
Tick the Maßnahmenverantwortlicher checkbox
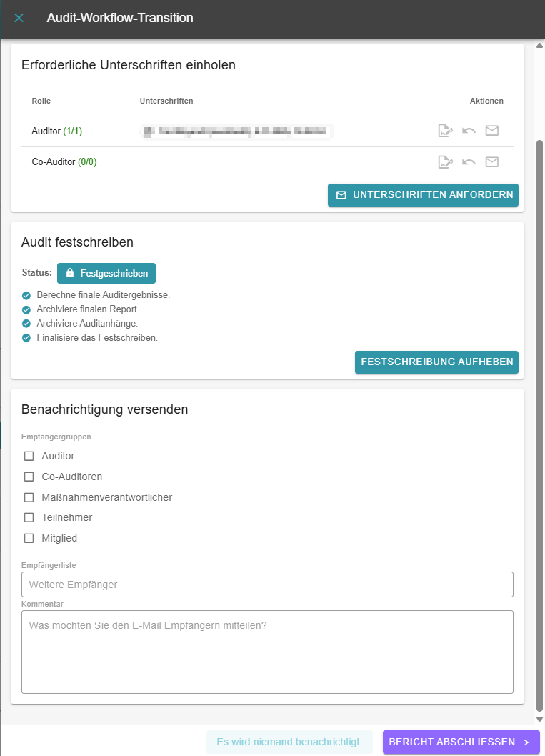point(29,497)
